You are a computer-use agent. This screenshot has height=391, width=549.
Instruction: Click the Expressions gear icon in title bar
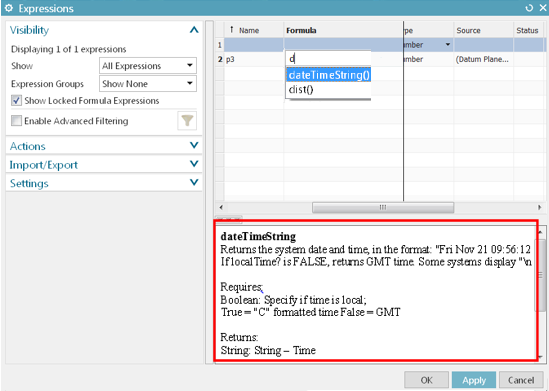(x=9, y=8)
